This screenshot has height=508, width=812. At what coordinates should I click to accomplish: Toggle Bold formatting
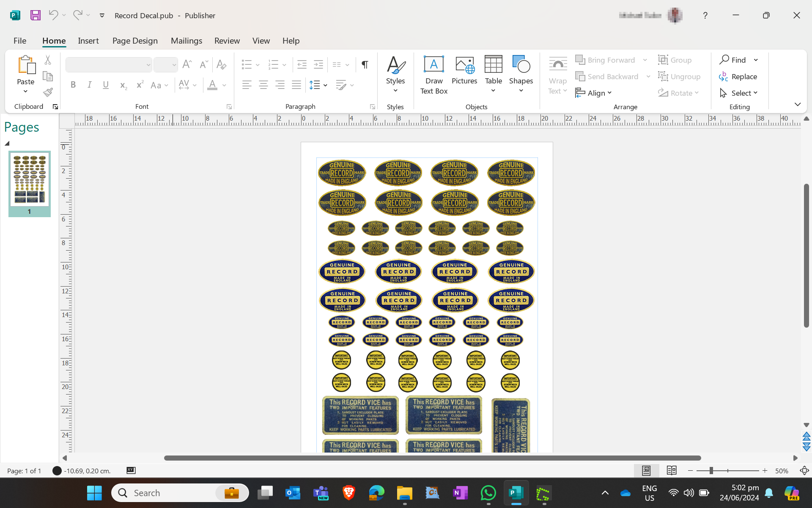coord(73,85)
